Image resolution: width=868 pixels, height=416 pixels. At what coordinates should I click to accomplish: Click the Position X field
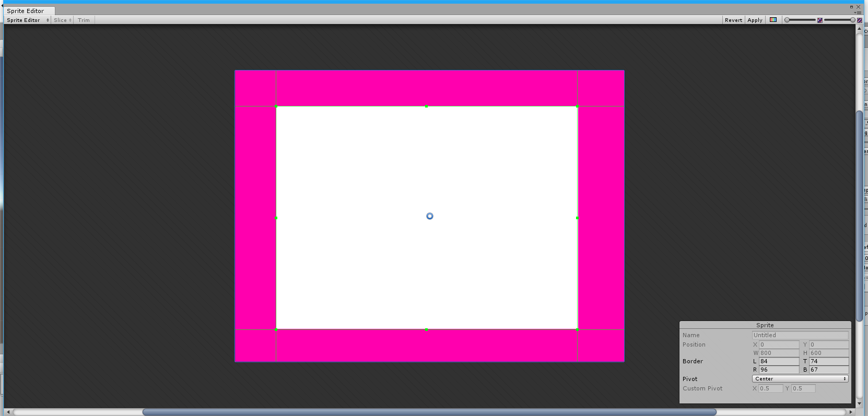(x=779, y=344)
